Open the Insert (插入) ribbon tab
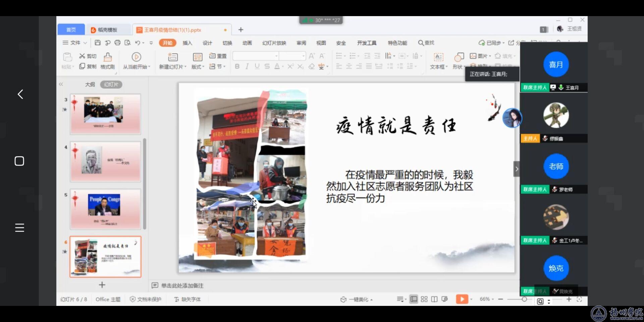Screen dimensions: 644x322 click(187, 43)
